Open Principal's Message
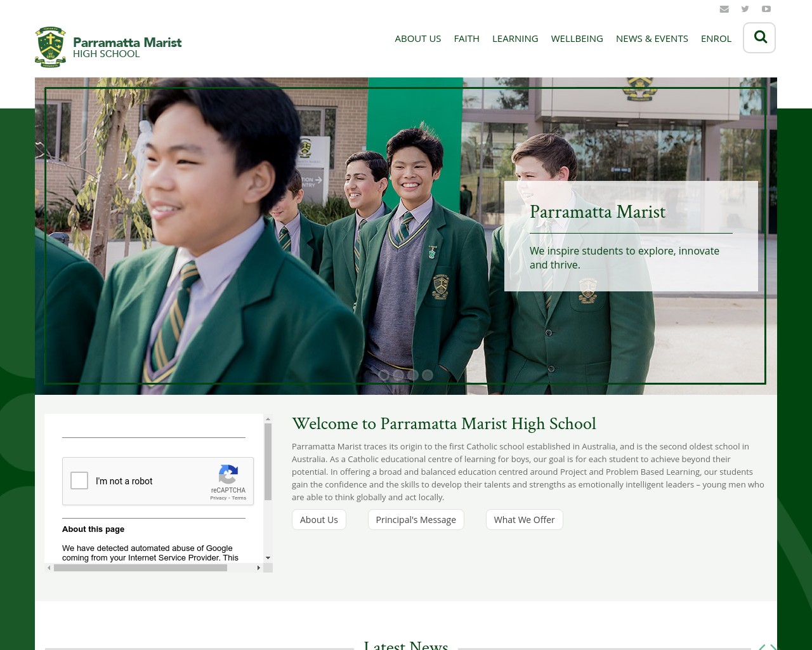 (416, 520)
